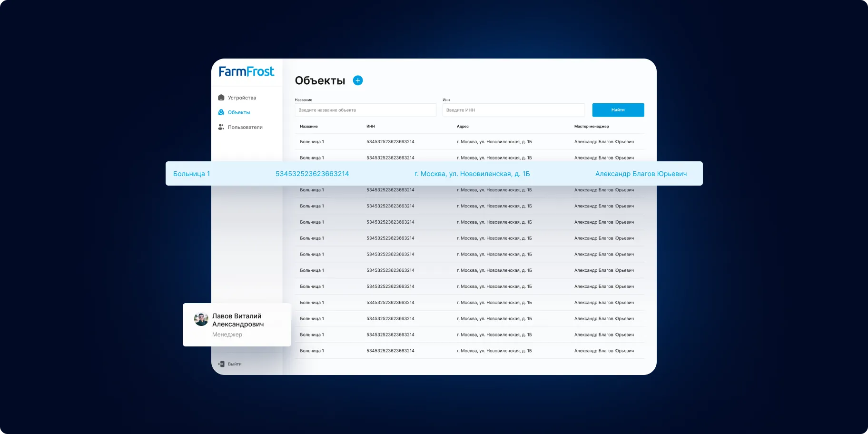Click the blue plus icon beside Объекты
Screen dimensions: 868x434
click(x=358, y=80)
